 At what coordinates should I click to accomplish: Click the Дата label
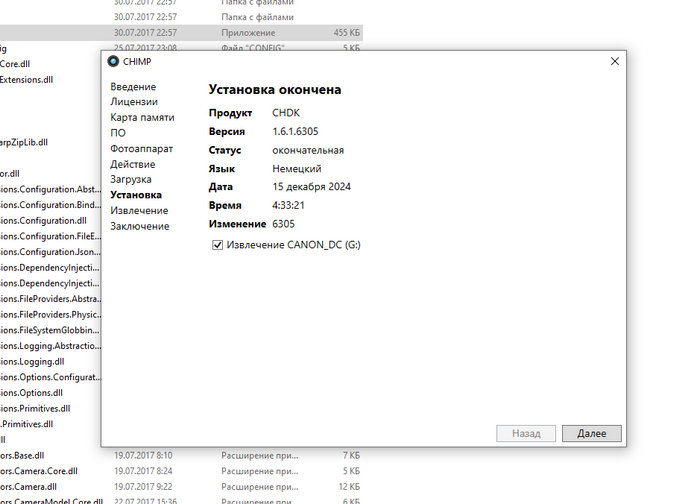click(x=221, y=187)
